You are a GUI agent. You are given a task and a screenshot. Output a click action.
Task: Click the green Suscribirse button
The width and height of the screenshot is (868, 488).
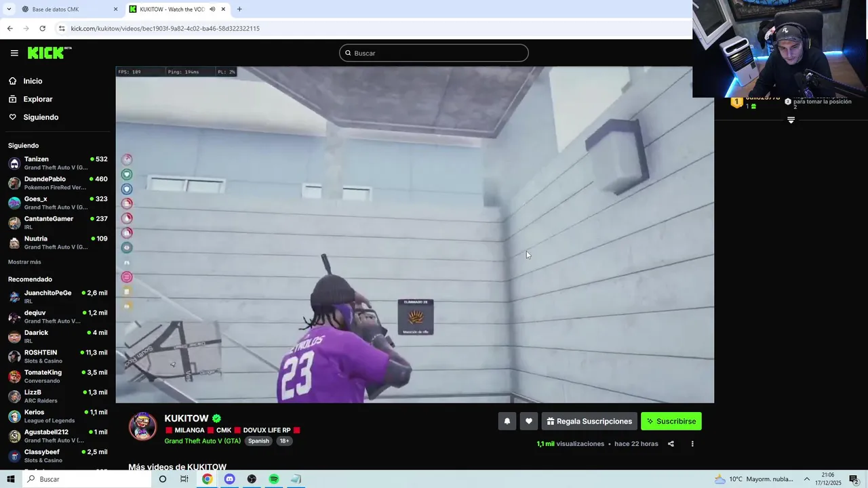point(671,421)
